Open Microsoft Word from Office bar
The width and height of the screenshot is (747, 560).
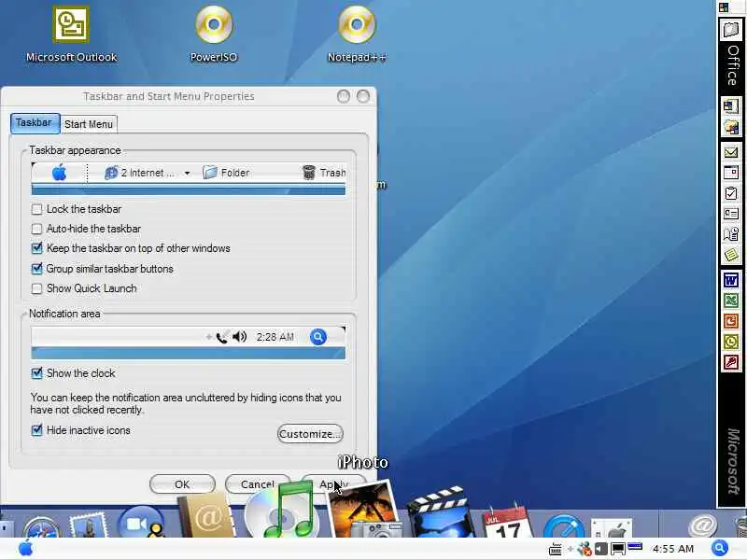pyautogui.click(x=731, y=279)
